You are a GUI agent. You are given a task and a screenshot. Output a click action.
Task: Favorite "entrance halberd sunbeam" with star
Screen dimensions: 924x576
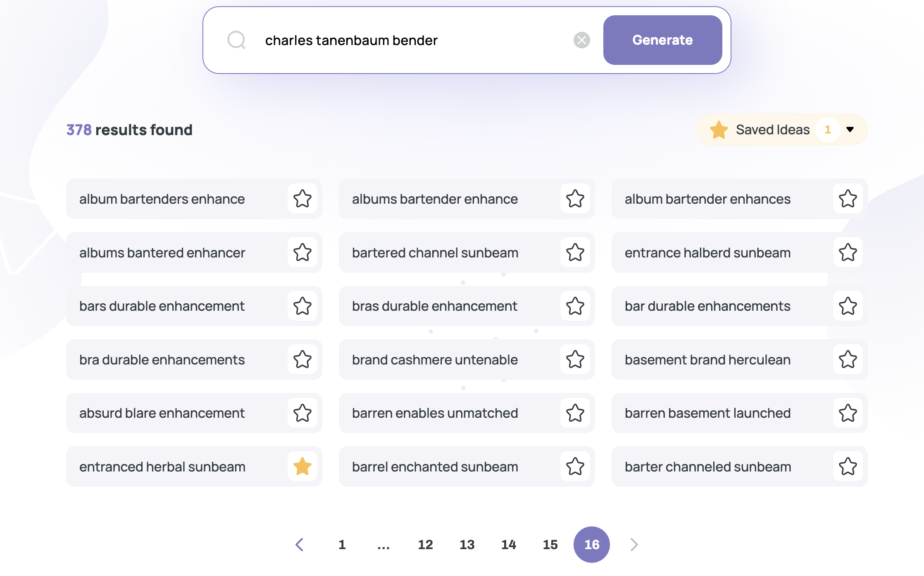(848, 252)
